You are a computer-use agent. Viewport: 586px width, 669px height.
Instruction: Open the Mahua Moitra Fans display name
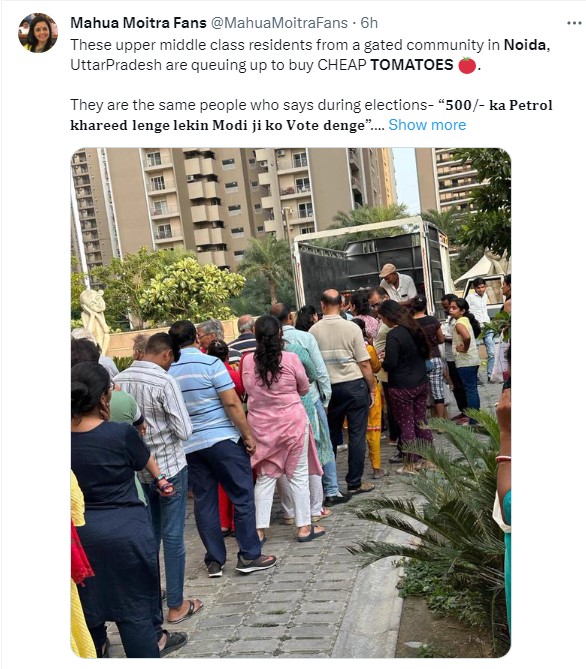(138, 23)
